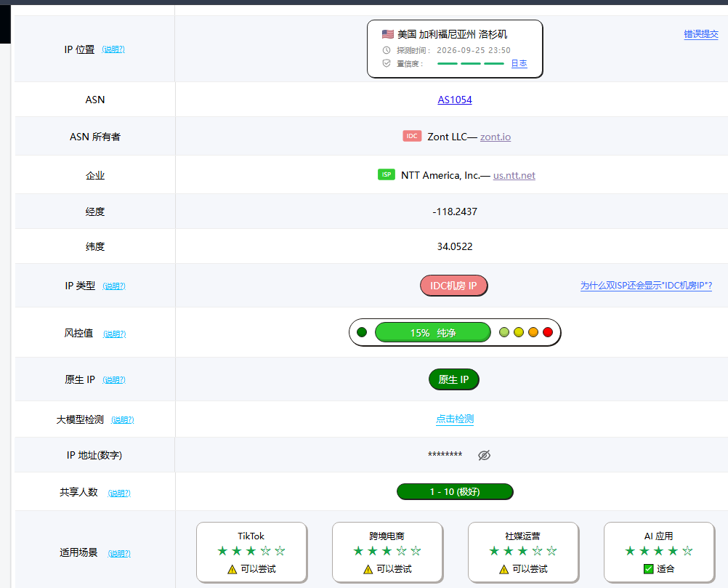Select the 跨境电商 scenario card
This screenshot has height=588, width=728.
pyautogui.click(x=387, y=552)
